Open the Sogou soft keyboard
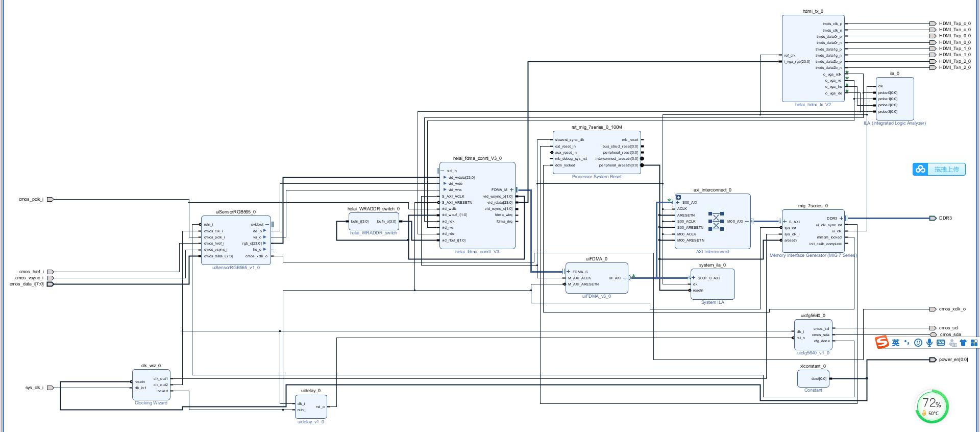The width and height of the screenshot is (980, 432). click(x=941, y=343)
